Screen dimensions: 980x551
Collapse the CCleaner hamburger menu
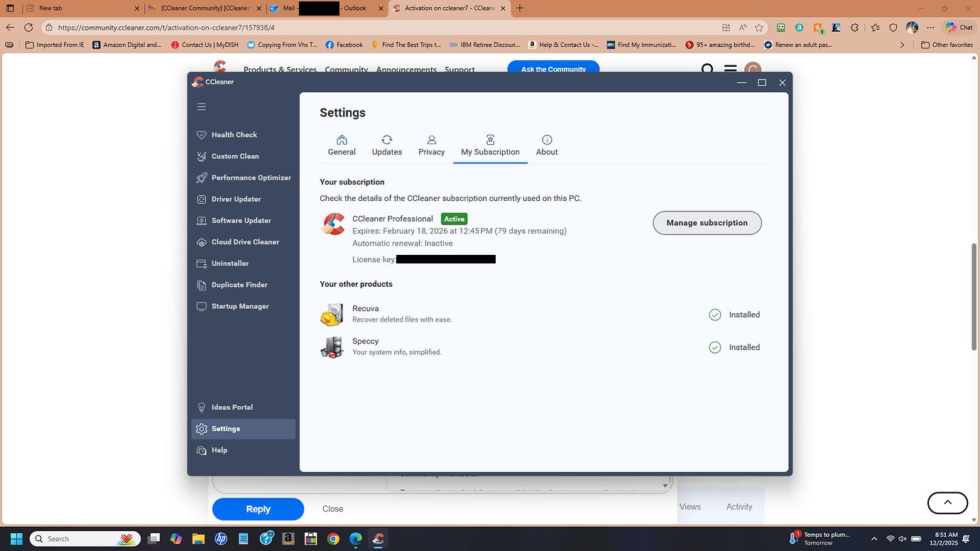click(x=202, y=107)
